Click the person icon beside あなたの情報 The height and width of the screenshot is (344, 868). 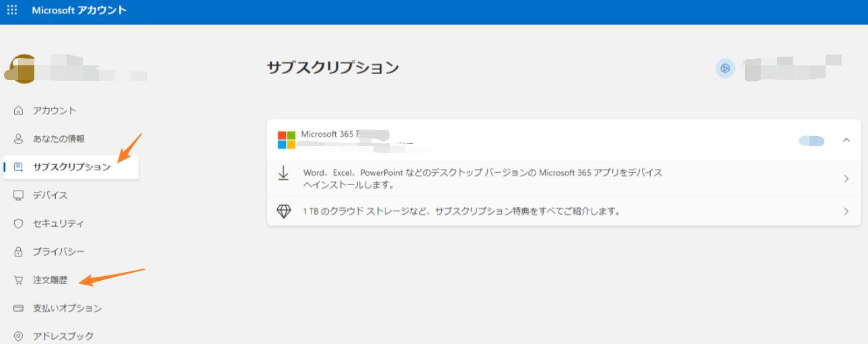pos(19,139)
